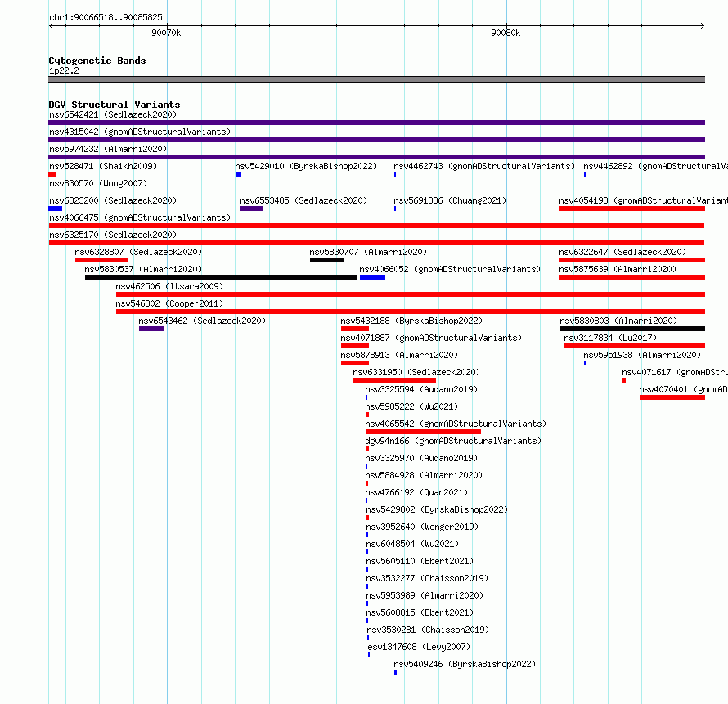
Task: Select the esv1347608 (Levy2007) label
Action: click(419, 647)
